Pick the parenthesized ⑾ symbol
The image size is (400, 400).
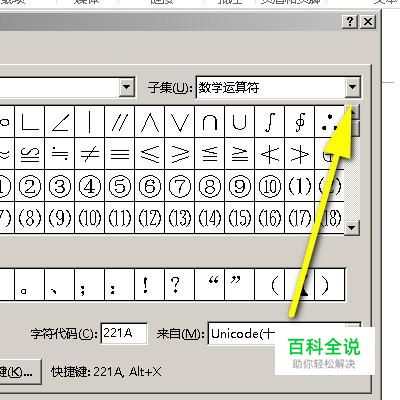120,218
